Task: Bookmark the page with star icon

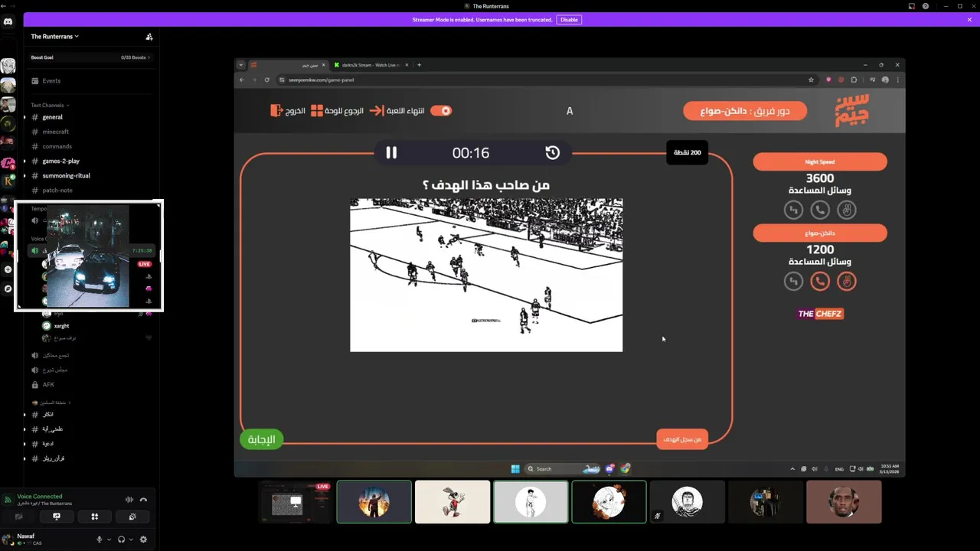Action: pyautogui.click(x=811, y=80)
